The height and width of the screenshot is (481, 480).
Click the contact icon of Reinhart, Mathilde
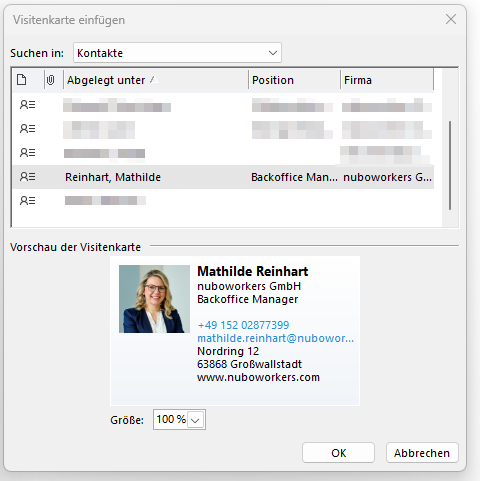pos(27,177)
